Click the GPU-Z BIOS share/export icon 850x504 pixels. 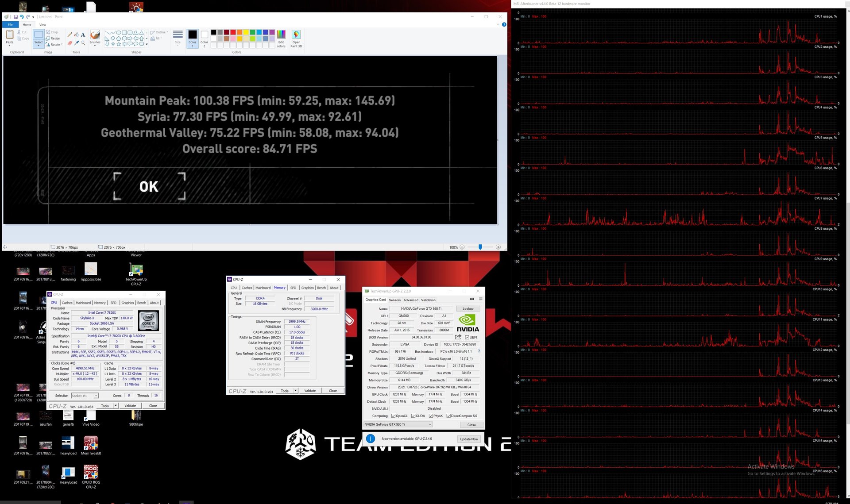coord(458,337)
